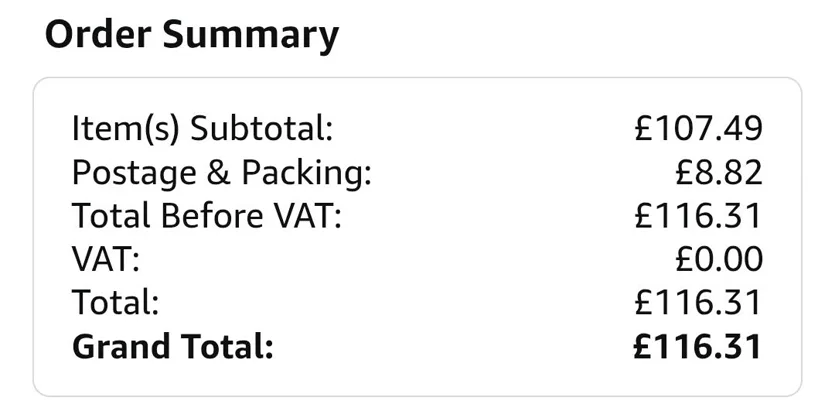Select the bold Grand Total label
835x418 pixels.
pos(173,347)
